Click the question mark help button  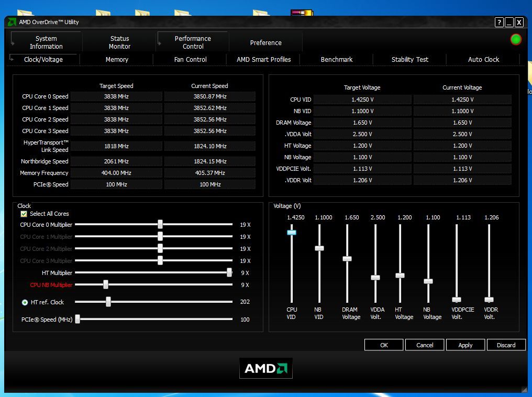point(499,23)
